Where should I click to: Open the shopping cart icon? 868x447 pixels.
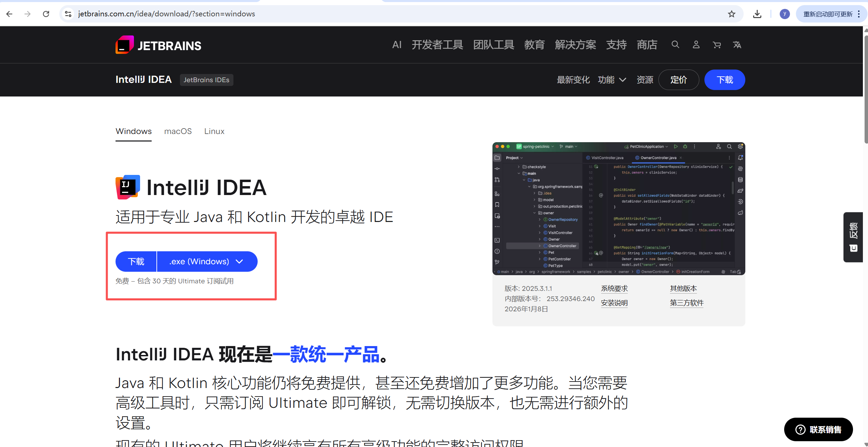tap(717, 45)
